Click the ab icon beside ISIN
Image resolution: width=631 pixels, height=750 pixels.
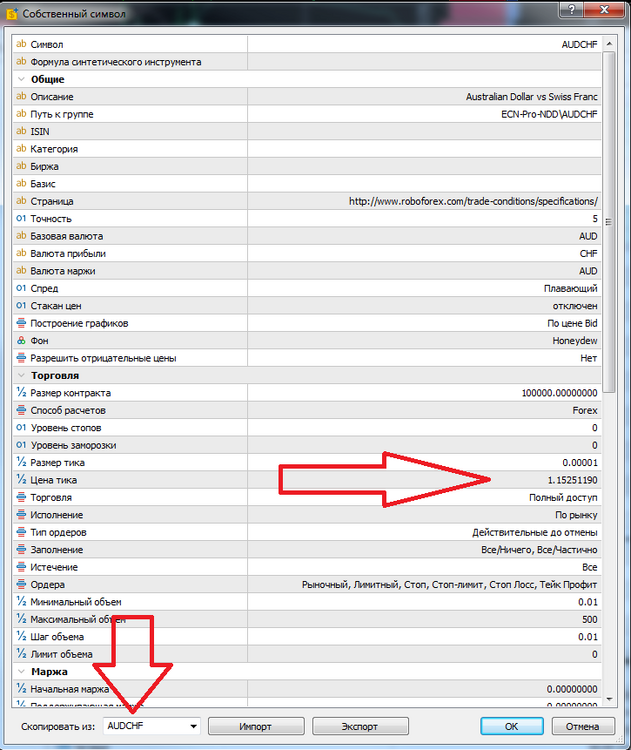point(21,131)
